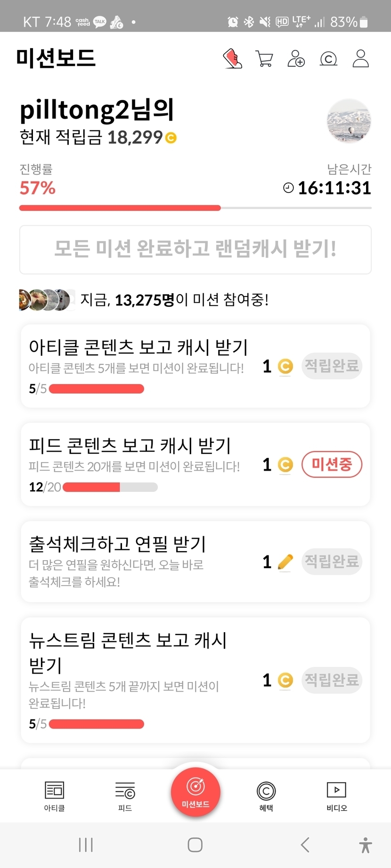Go to the 비디오 tab
This screenshot has height=868, width=391.
(x=336, y=796)
